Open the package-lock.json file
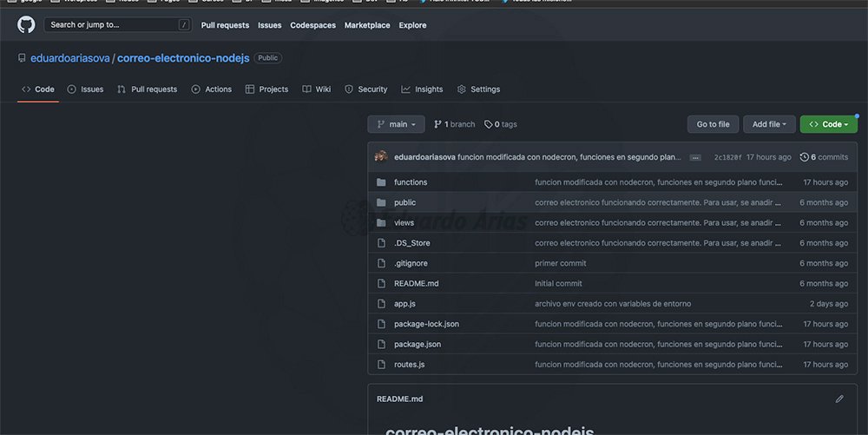The image size is (868, 435). 426,324
